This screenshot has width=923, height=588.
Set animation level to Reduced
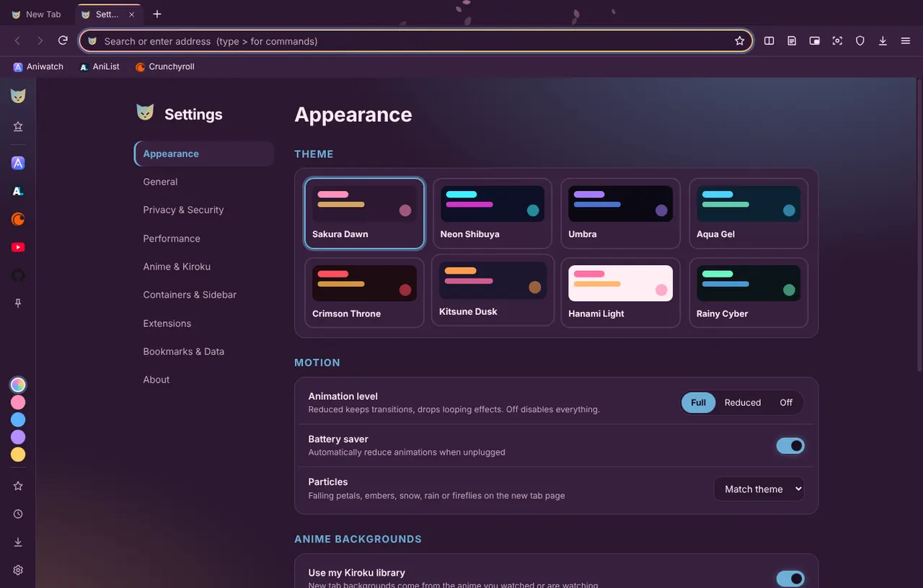743,403
